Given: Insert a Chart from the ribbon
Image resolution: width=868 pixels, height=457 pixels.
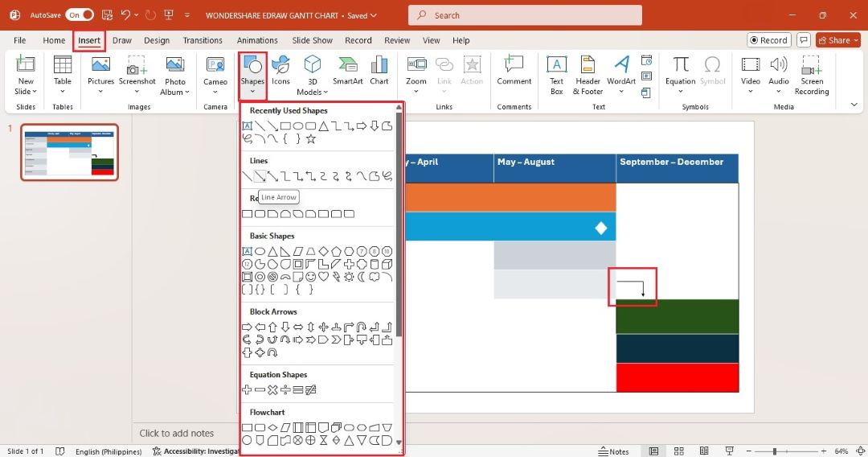Looking at the screenshot, I should pyautogui.click(x=379, y=70).
